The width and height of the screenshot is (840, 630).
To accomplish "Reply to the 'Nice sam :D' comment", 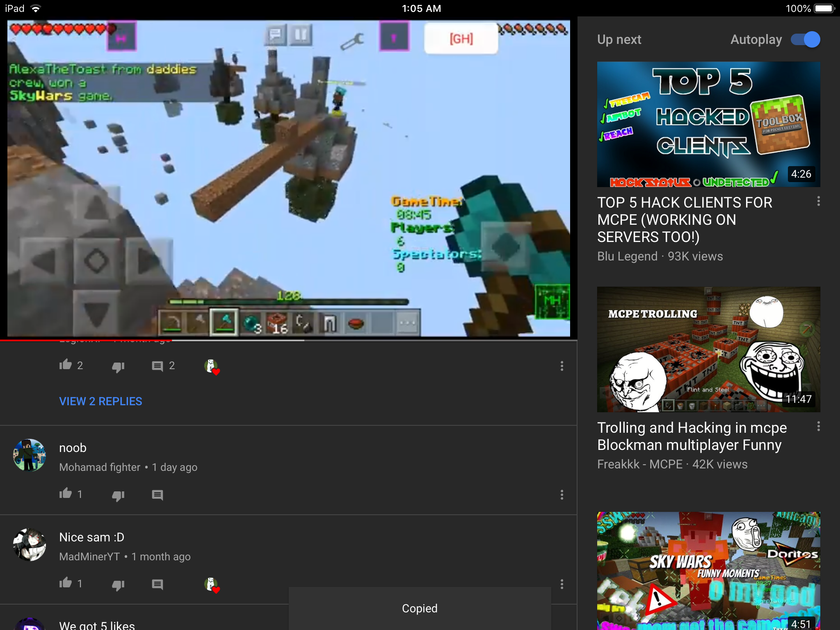I will tap(157, 584).
